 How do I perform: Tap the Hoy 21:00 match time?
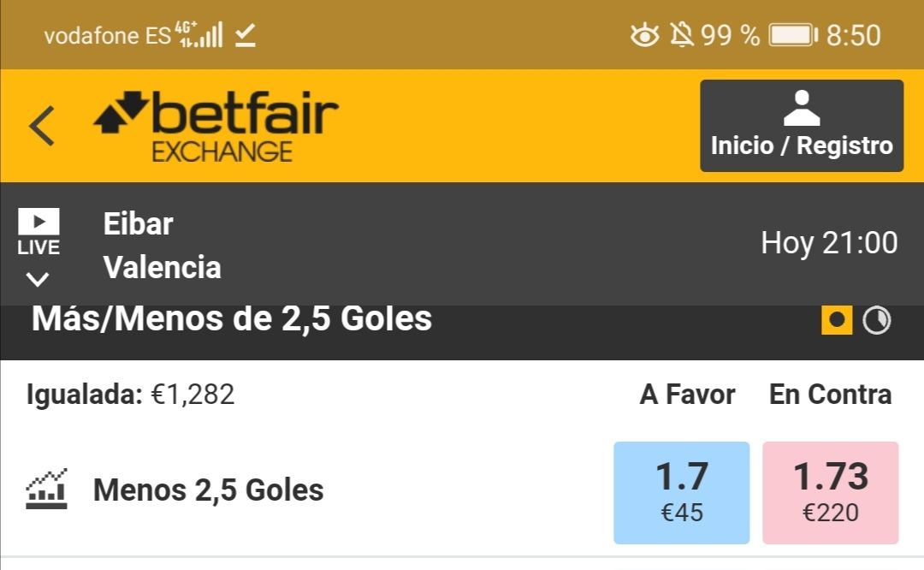[x=829, y=243]
